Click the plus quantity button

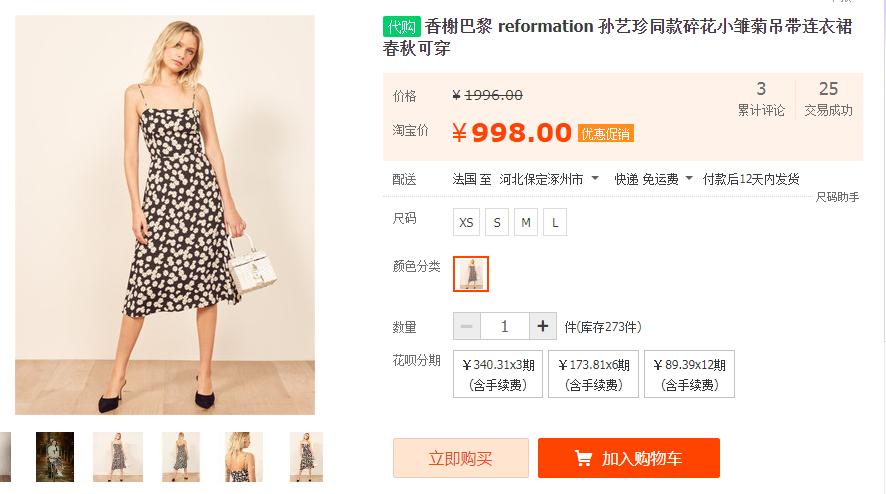(x=542, y=326)
